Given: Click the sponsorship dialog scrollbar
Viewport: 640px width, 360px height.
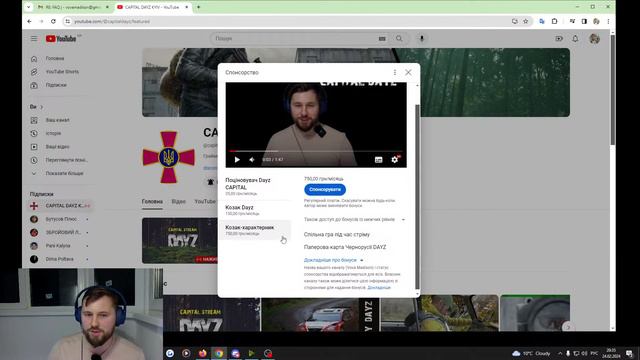Looking at the screenshot, I should 417,196.
